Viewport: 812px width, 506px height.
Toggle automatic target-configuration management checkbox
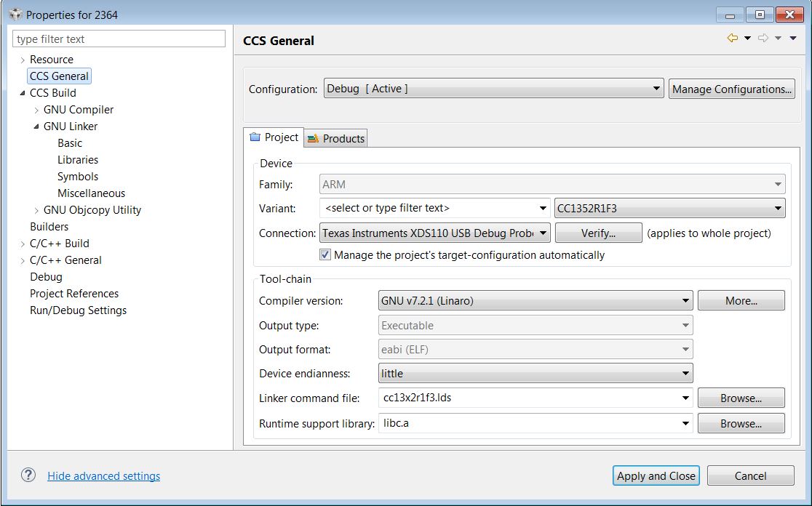coord(325,255)
